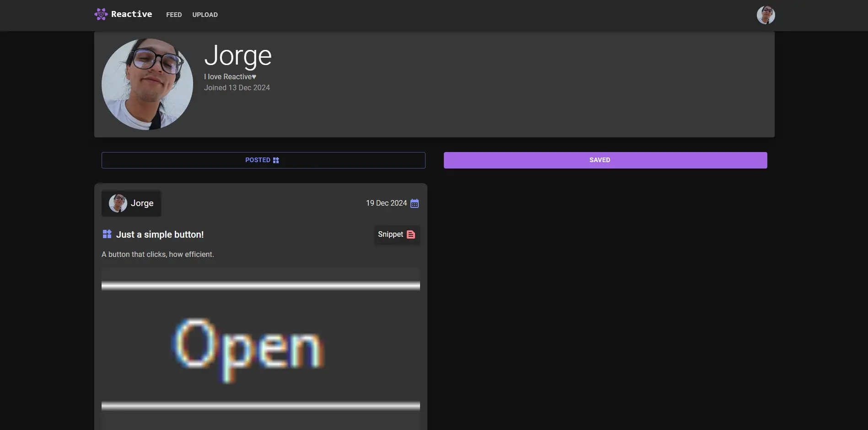Click the Reactive brand name
The image size is (868, 430).
click(132, 14)
